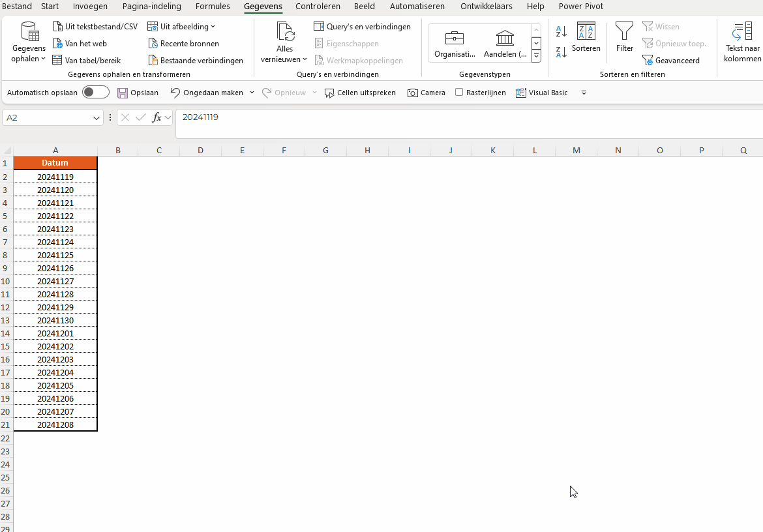The height and width of the screenshot is (532, 763).
Task: Switch to Automatiseren tab
Action: (x=417, y=7)
